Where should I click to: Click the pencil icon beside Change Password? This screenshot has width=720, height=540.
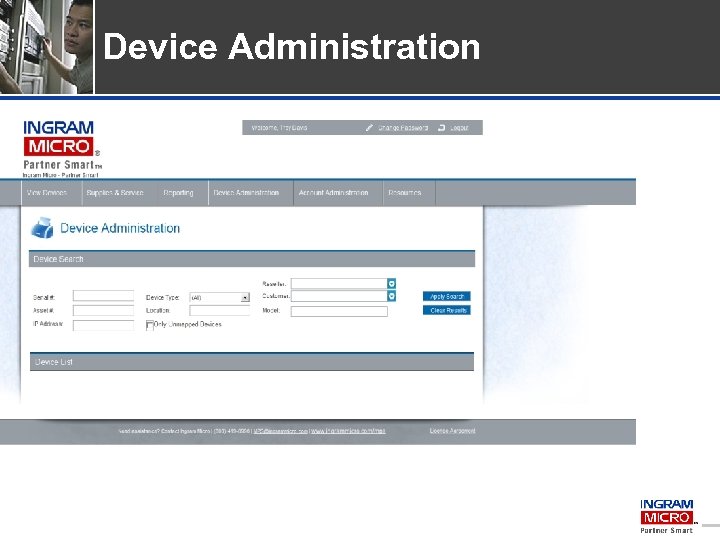click(x=369, y=128)
